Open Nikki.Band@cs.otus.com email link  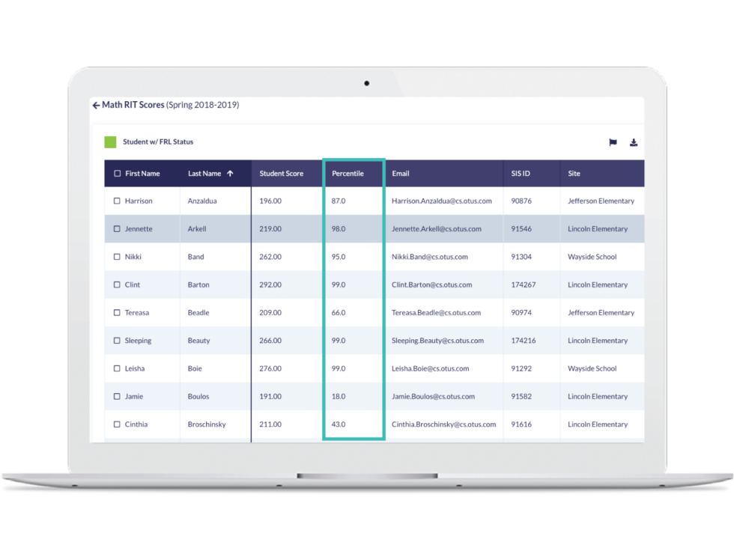click(429, 257)
